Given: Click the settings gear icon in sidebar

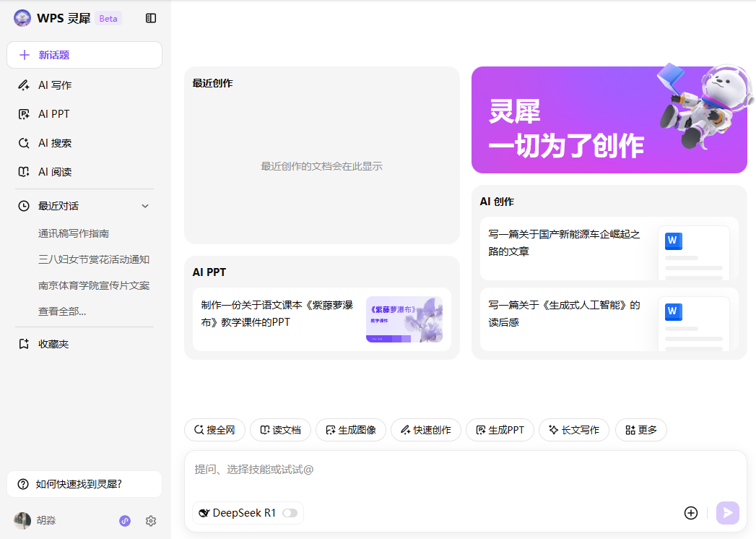Looking at the screenshot, I should click(x=151, y=521).
